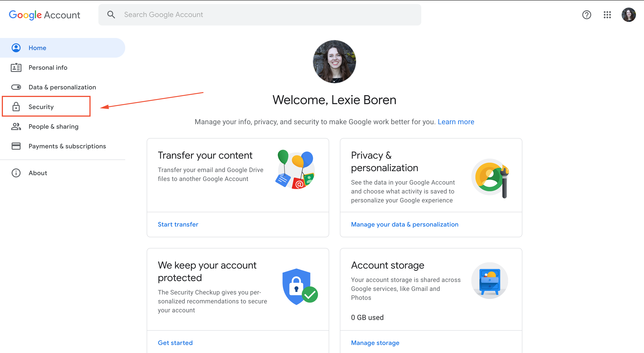The image size is (644, 353).
Task: Select Home in the sidebar
Action: click(63, 48)
